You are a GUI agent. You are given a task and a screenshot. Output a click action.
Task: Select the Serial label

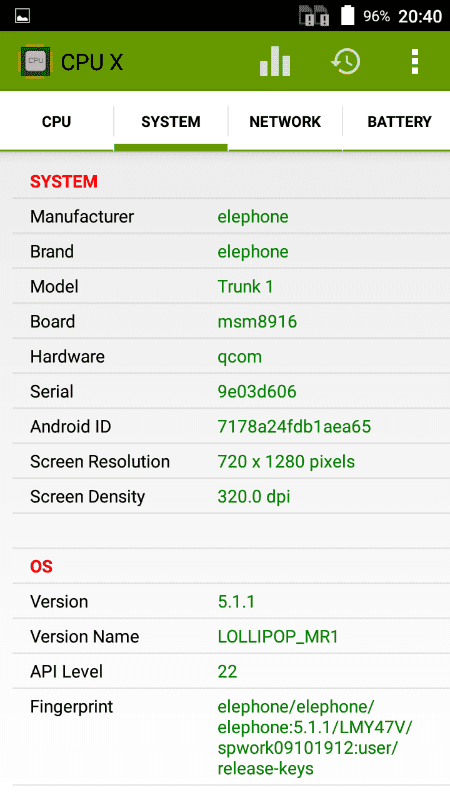[52, 391]
